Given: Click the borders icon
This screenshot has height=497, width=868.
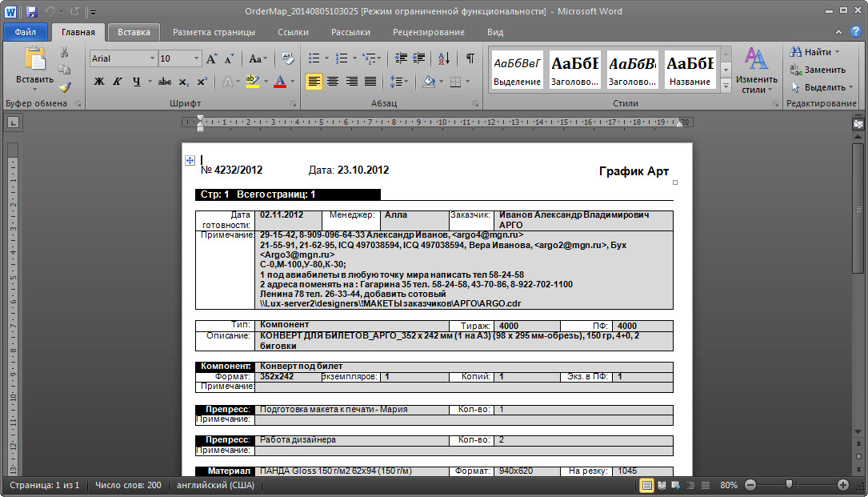Looking at the screenshot, I should 455,82.
